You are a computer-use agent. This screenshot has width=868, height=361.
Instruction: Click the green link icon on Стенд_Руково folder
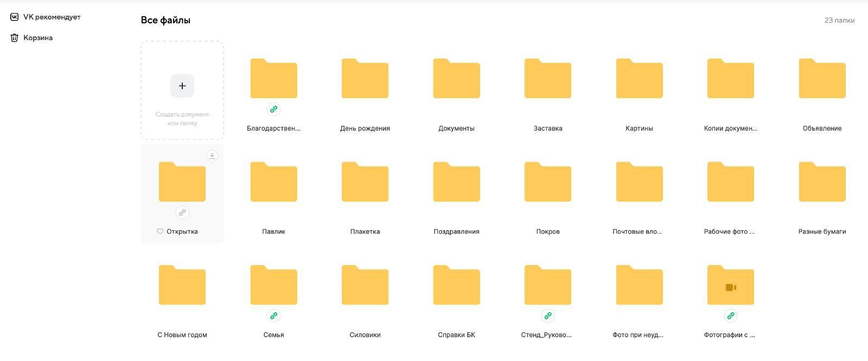548,315
